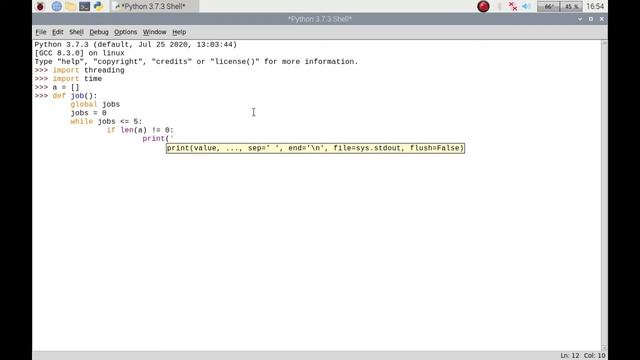Click the 'Col: 10' status bar entry
This screenshot has height=360, width=640.
(x=595, y=356)
